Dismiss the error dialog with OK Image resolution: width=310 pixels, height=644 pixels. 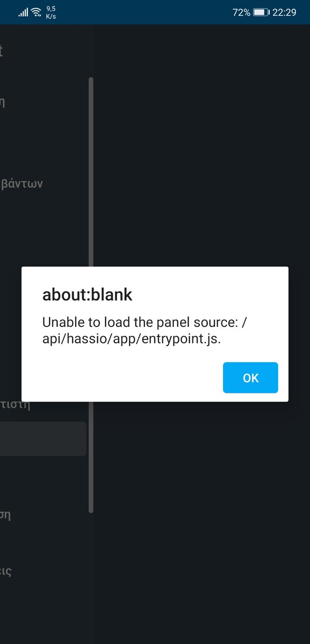(x=250, y=378)
